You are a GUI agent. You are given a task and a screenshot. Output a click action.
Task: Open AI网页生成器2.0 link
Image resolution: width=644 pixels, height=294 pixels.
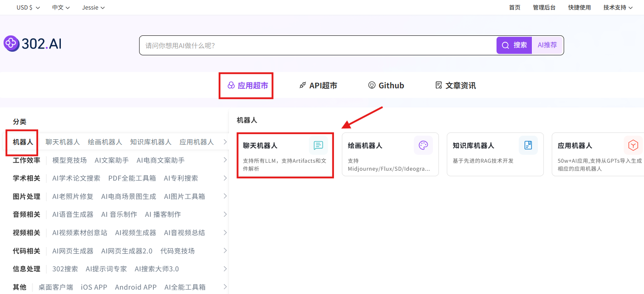[127, 251]
